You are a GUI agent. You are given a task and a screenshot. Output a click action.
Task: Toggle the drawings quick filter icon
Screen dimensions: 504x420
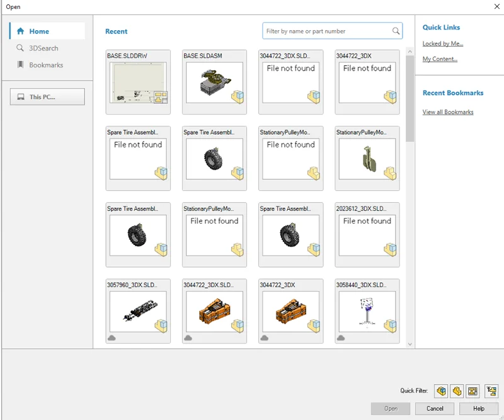click(473, 391)
